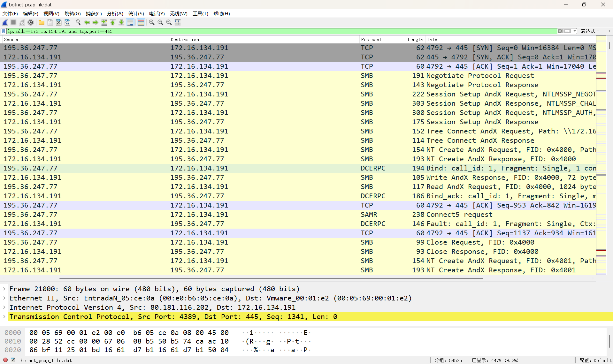Click the packet list horizontal scrollbar
This screenshot has height=364, width=613.
tap(271, 278)
